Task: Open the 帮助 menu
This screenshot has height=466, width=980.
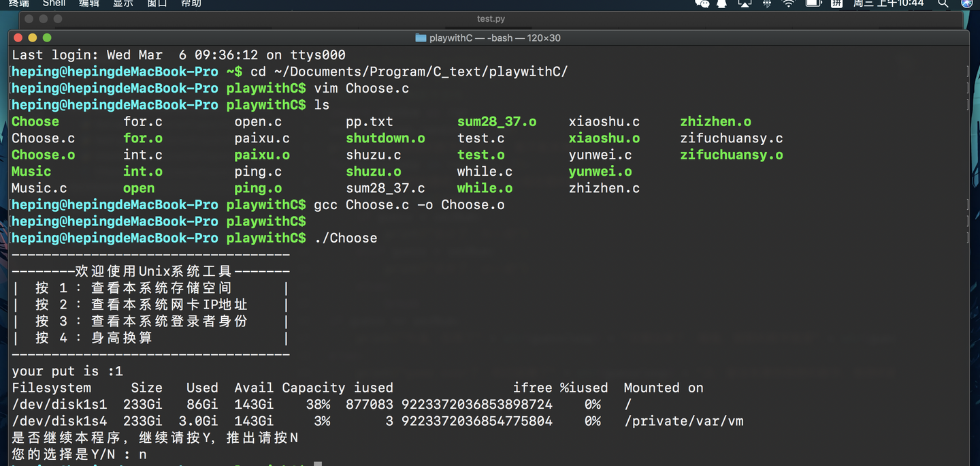Action: 191,3
